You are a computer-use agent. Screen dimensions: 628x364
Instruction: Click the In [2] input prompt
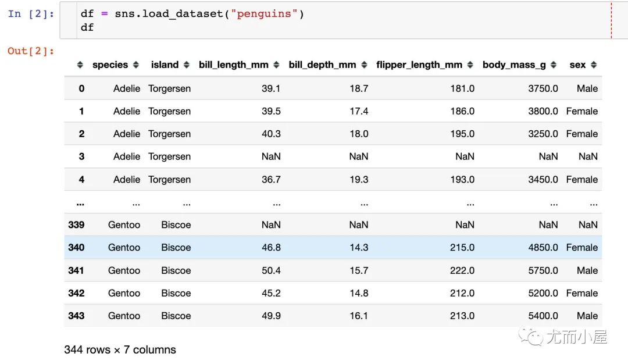point(31,14)
